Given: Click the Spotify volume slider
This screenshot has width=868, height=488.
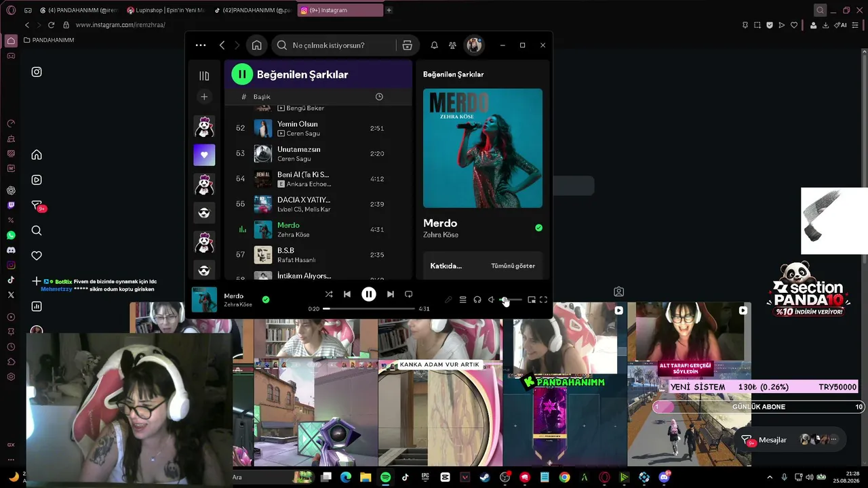Looking at the screenshot, I should click(x=511, y=300).
